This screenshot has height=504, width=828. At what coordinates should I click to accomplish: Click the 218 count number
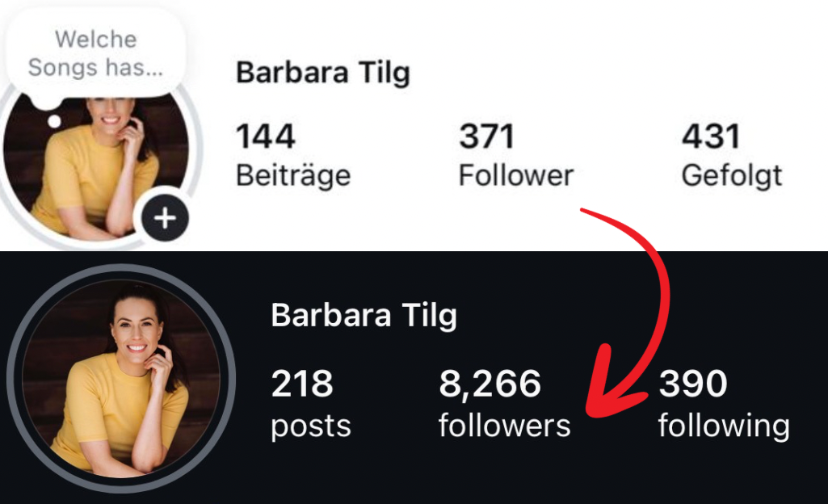click(302, 384)
